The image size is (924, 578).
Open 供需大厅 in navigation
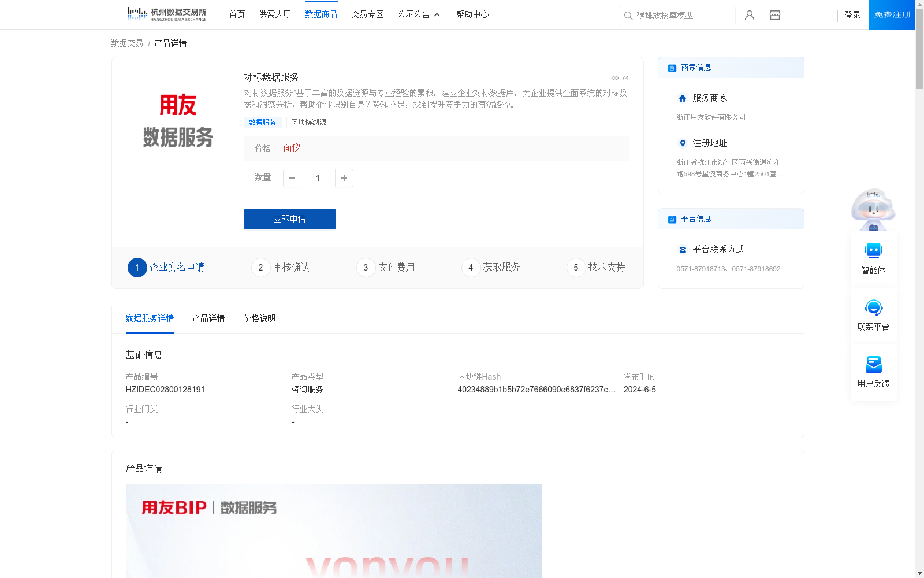coord(275,14)
